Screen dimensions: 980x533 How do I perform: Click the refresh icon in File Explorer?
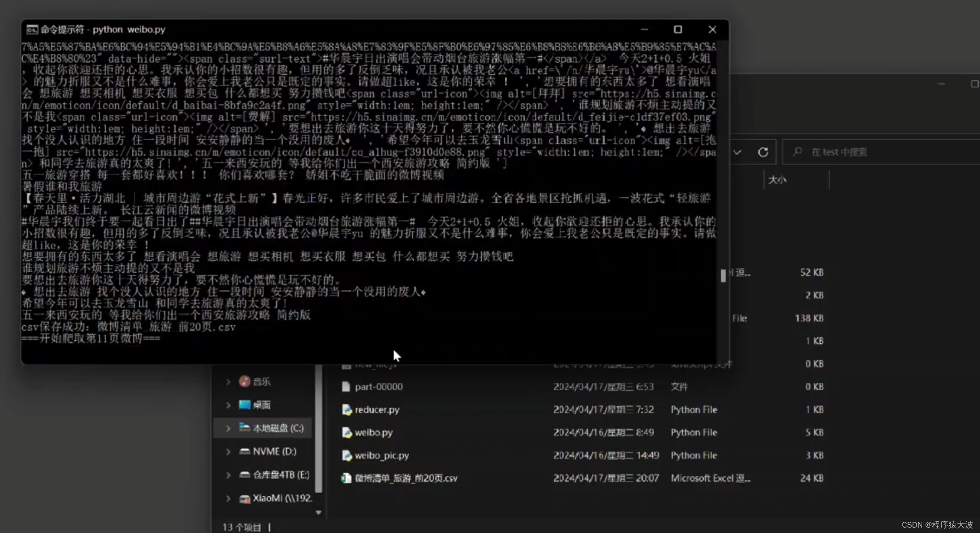tap(764, 152)
